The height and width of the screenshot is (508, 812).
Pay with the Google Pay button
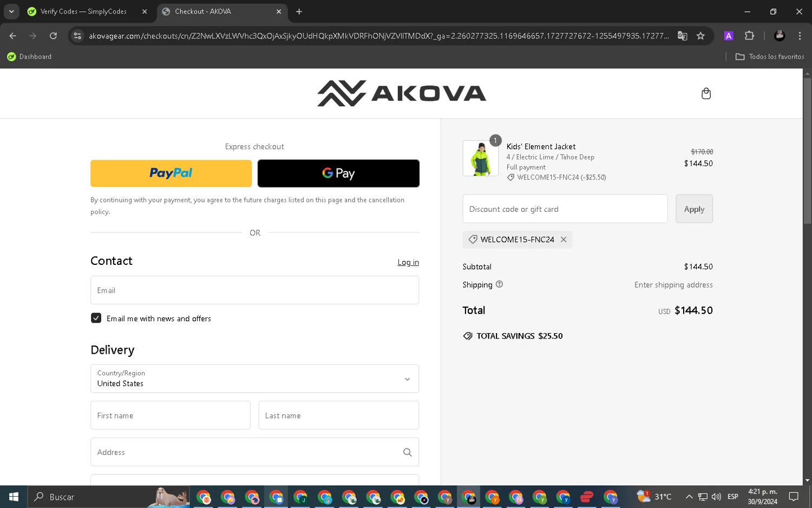point(338,173)
